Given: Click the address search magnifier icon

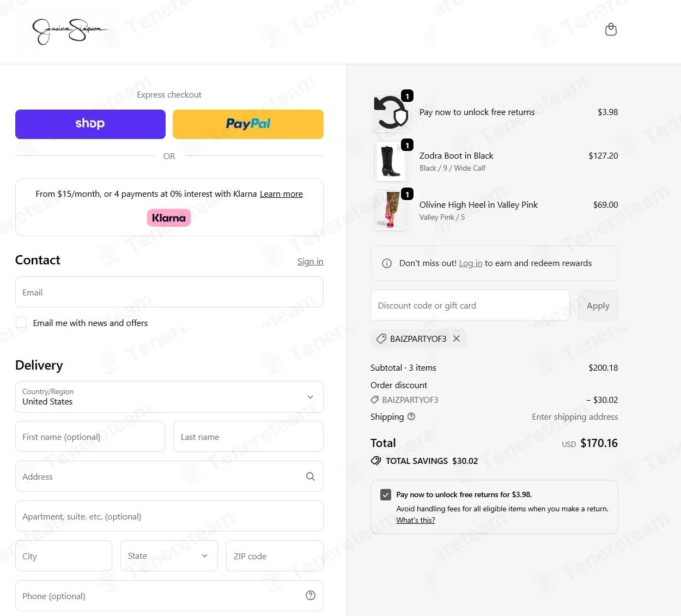Looking at the screenshot, I should [x=311, y=476].
